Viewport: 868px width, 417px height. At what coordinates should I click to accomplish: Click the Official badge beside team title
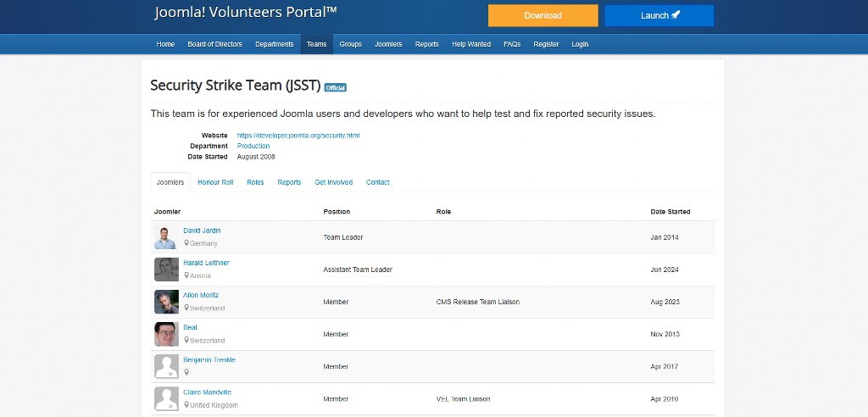pos(335,87)
